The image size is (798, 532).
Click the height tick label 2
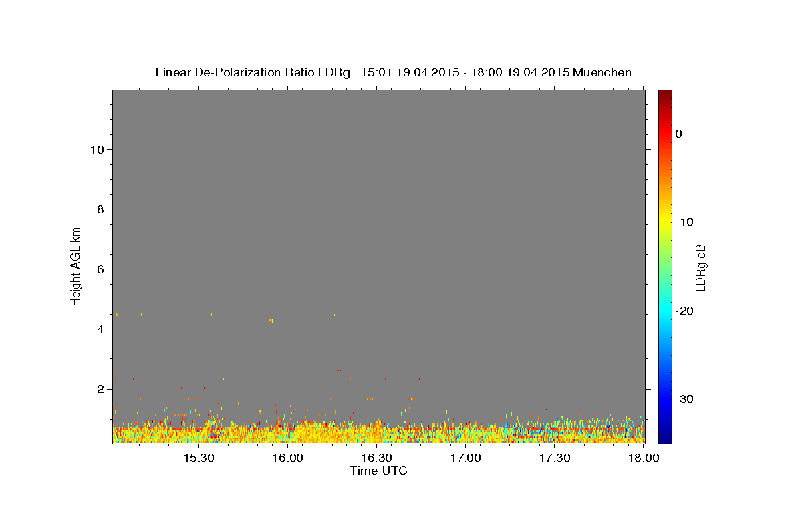click(99, 389)
